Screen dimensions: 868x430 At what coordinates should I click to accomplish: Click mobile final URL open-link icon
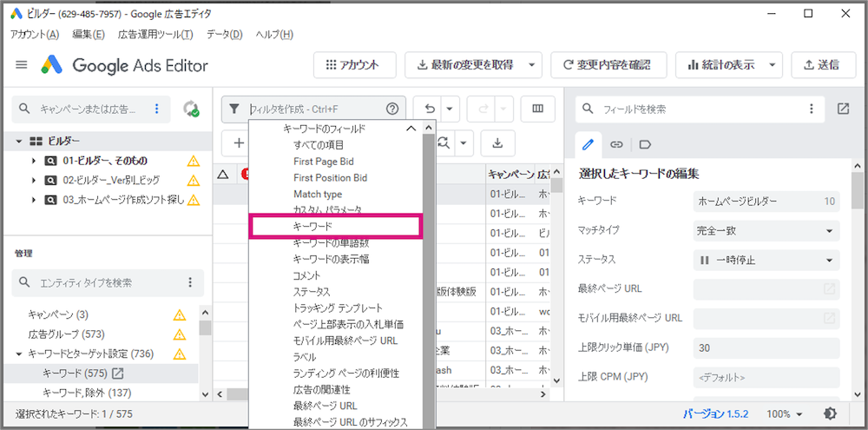(829, 318)
